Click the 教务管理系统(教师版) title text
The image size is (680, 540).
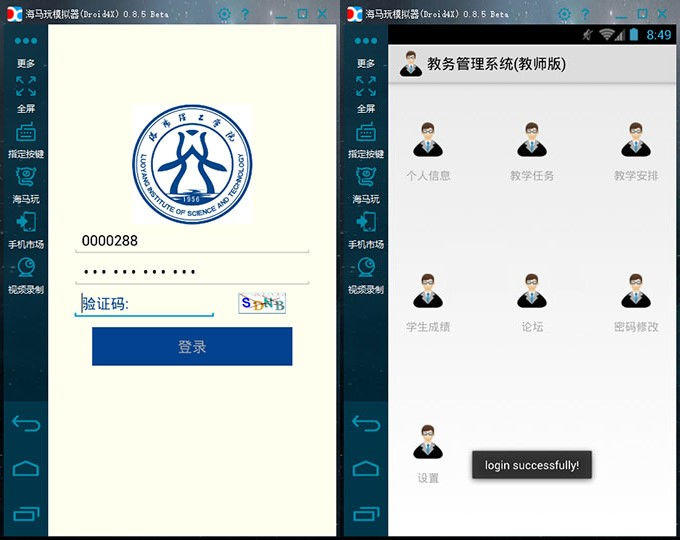(497, 64)
